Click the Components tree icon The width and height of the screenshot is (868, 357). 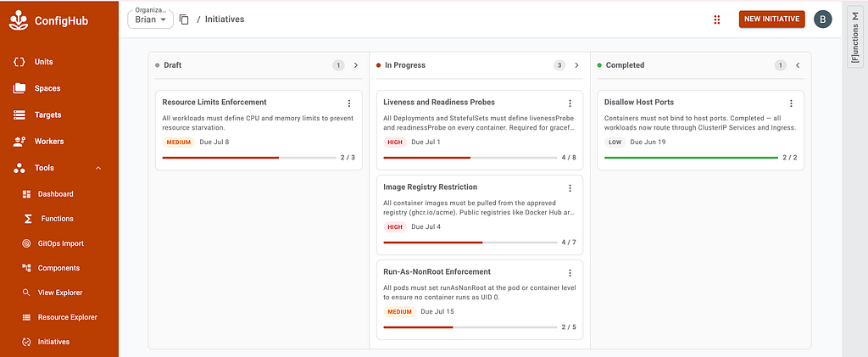(x=26, y=268)
